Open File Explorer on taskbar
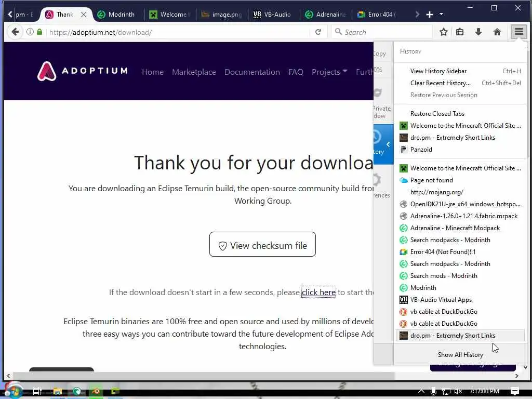This screenshot has height=399, width=532. 57,391
